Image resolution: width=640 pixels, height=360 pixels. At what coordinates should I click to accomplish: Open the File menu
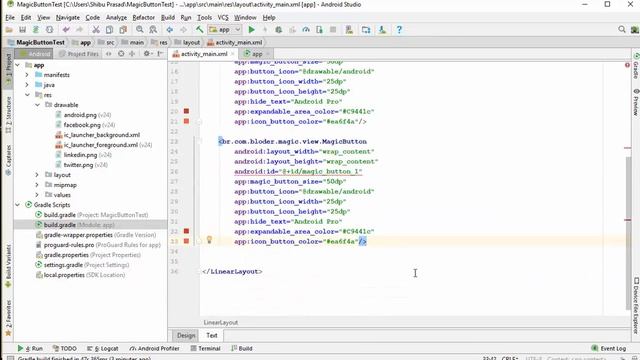10,18
